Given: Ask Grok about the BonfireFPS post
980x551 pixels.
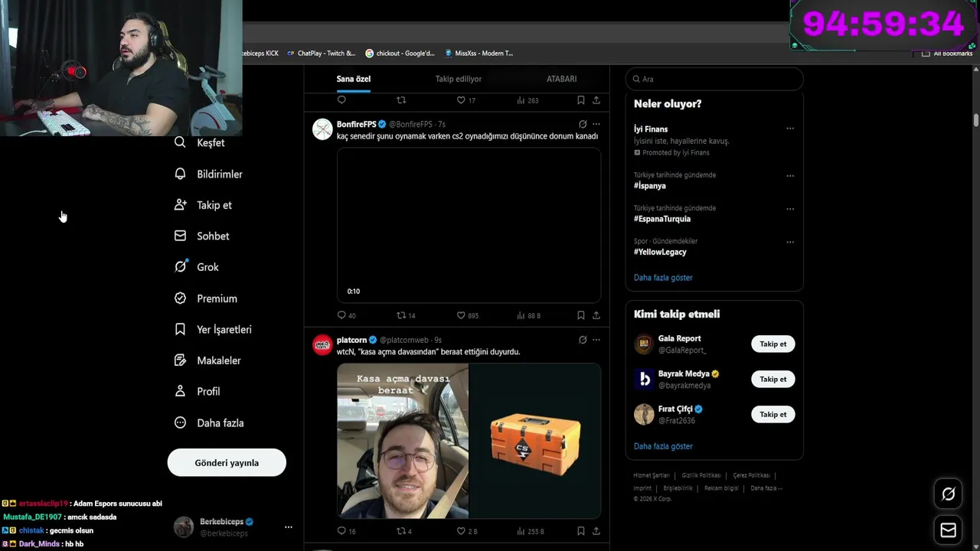Looking at the screenshot, I should 583,124.
